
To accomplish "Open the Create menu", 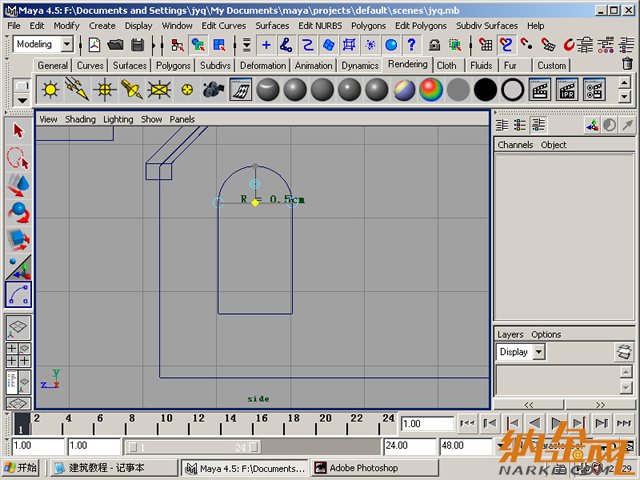I will (102, 26).
